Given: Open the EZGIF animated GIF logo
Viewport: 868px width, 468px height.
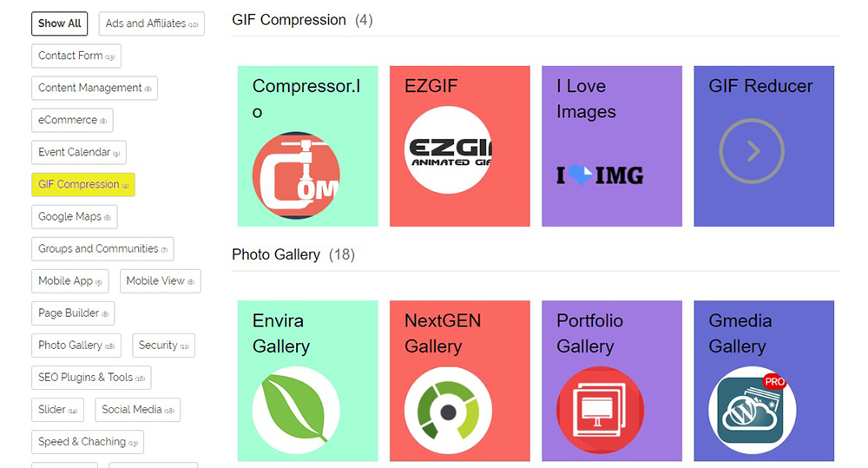Looking at the screenshot, I should click(448, 150).
